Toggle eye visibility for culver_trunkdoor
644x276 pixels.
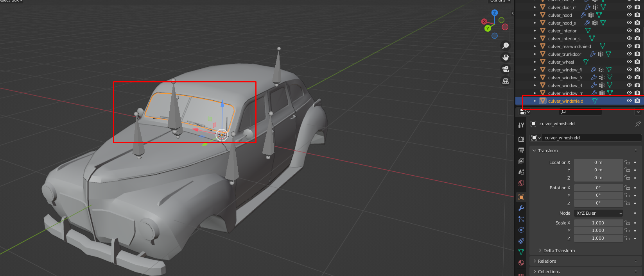point(629,54)
